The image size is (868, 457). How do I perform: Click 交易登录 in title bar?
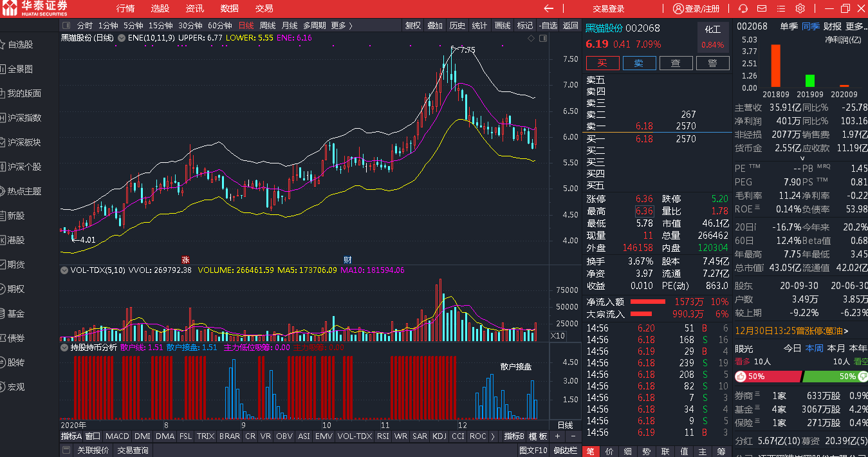[609, 8]
